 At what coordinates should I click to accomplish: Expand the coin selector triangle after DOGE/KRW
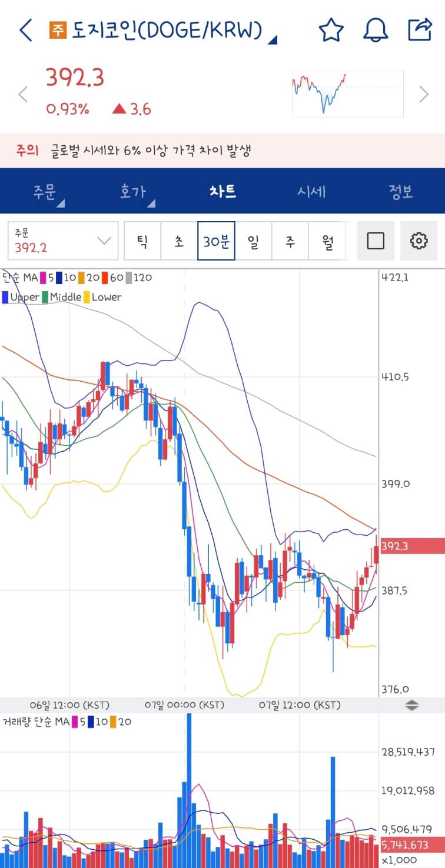[x=272, y=40]
